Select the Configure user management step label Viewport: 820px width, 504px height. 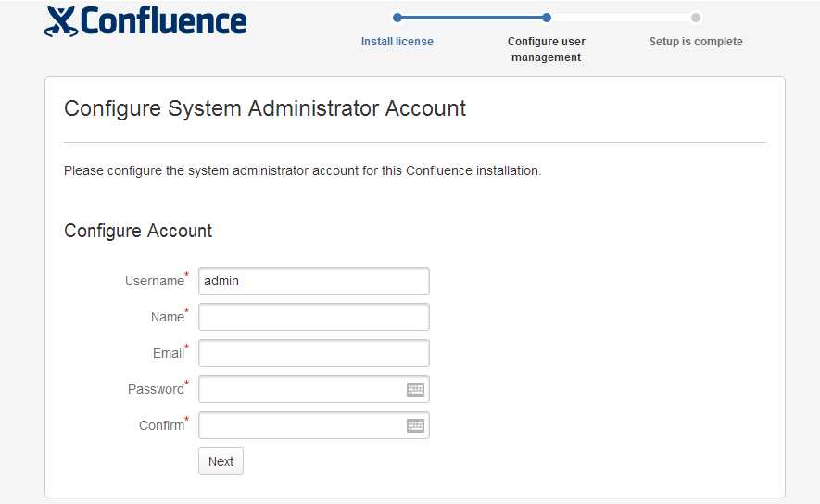(x=547, y=49)
